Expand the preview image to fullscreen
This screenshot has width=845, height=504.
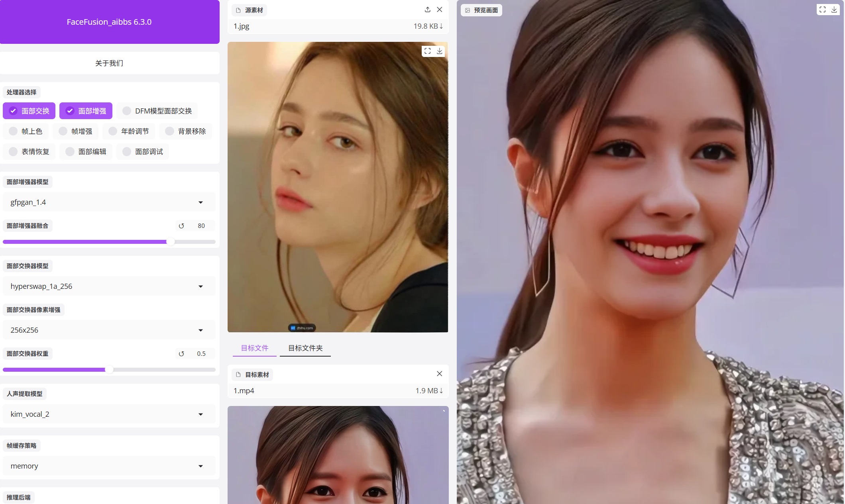coord(823,10)
